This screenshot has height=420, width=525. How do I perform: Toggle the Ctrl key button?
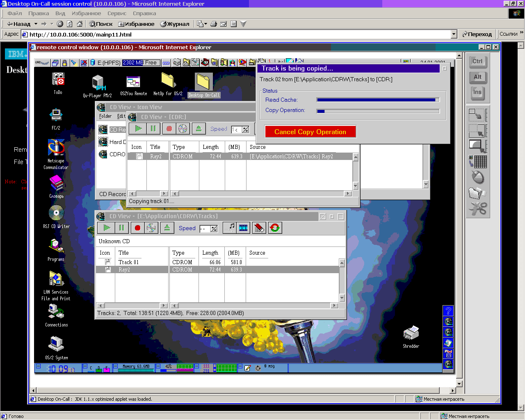pyautogui.click(x=477, y=62)
